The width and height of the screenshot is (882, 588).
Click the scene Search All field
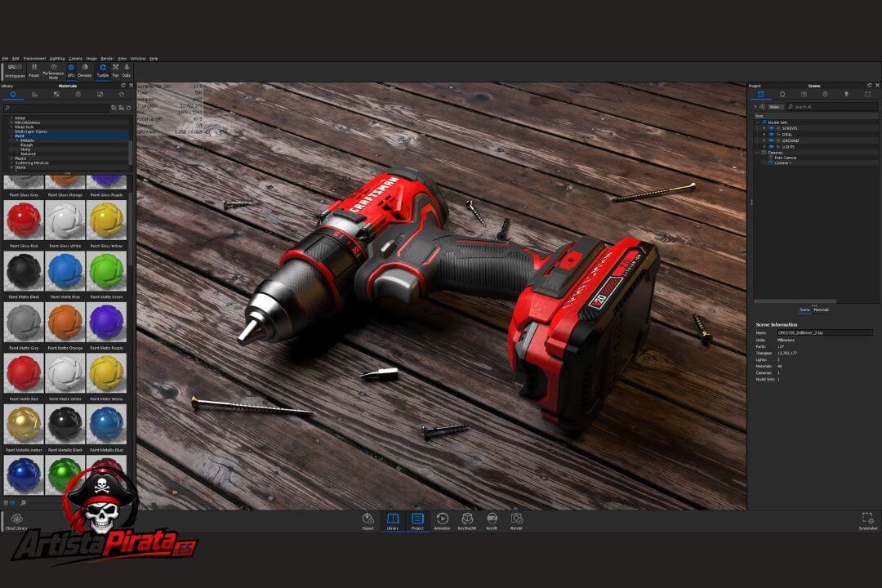(x=832, y=107)
